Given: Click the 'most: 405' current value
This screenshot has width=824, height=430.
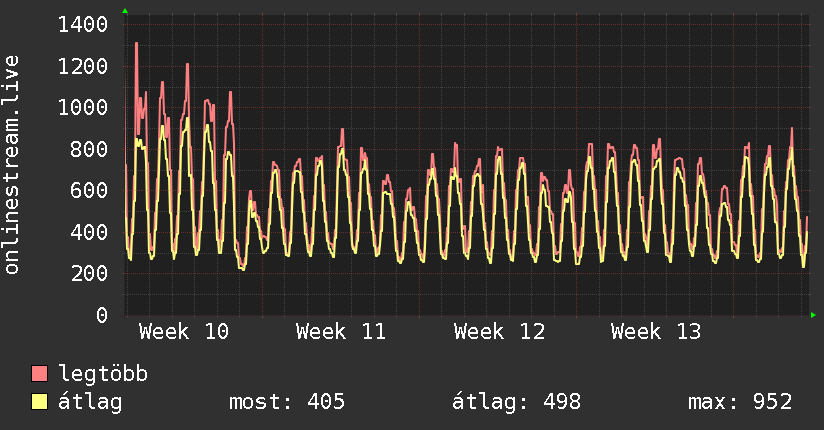Looking at the screenshot, I should [x=287, y=402].
